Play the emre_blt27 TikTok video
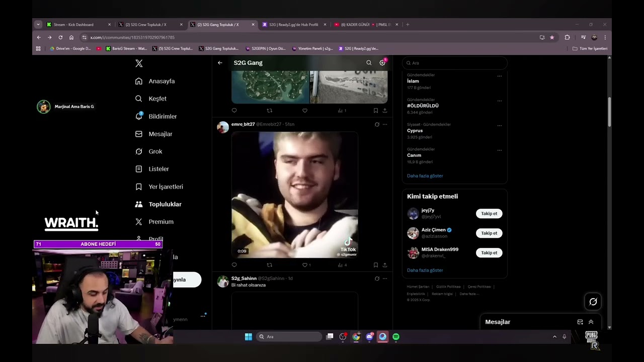 294,195
